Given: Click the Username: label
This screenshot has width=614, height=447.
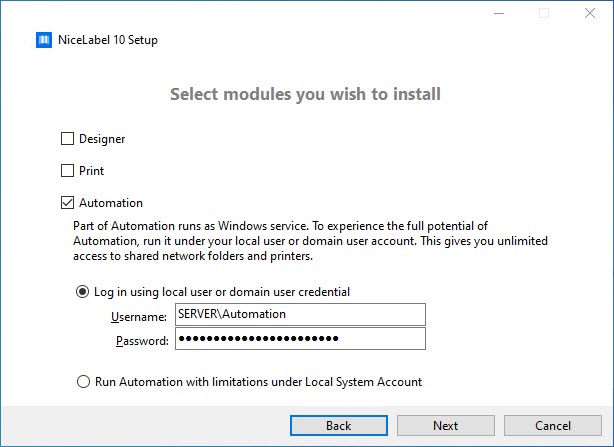Looking at the screenshot, I should [139, 317].
